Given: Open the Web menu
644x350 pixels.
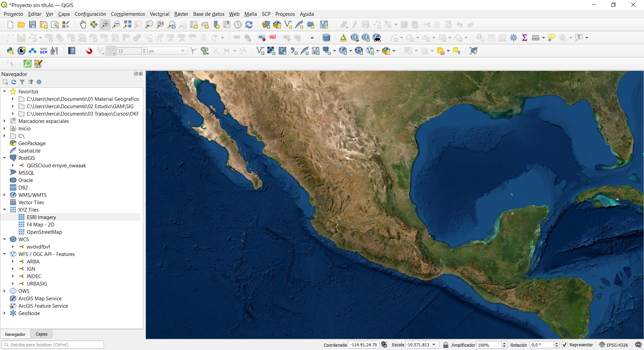Looking at the screenshot, I should click(234, 14).
